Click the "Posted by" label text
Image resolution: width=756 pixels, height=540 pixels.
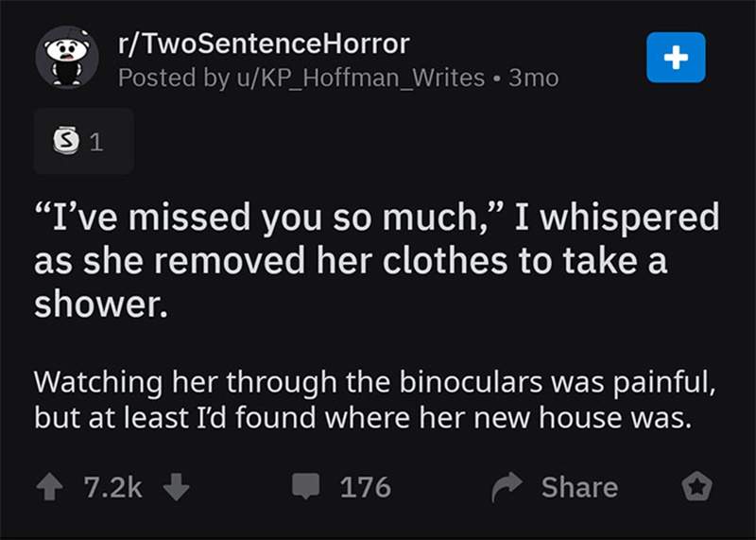(x=174, y=78)
